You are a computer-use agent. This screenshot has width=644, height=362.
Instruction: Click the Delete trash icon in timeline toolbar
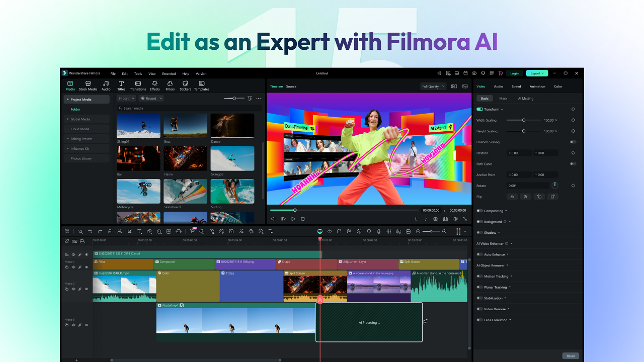point(110,231)
